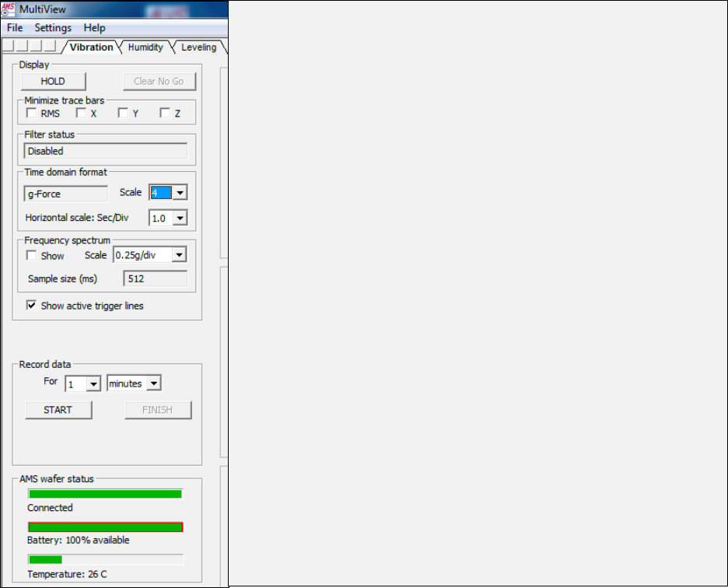Click the Connected status progress bar

point(106,494)
